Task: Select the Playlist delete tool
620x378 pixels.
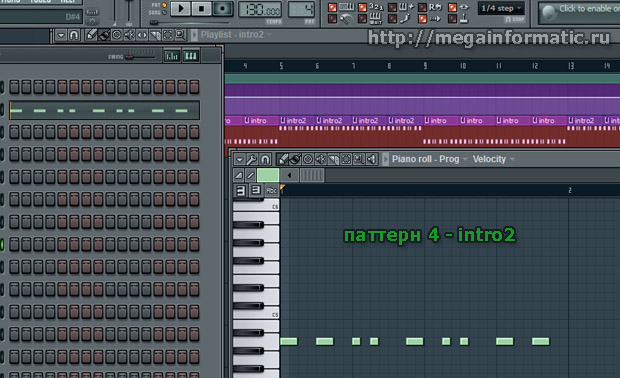Action: [x=117, y=35]
